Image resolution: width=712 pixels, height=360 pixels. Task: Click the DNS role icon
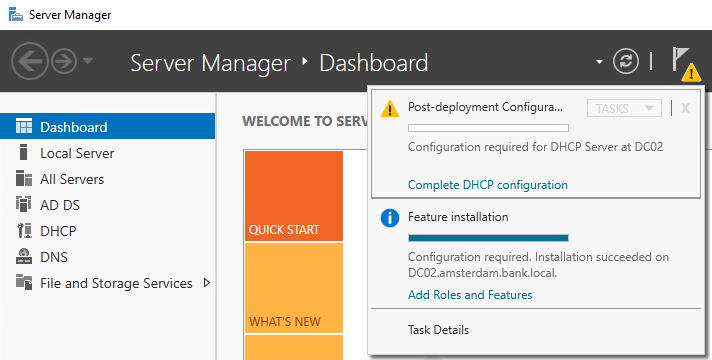pyautogui.click(x=24, y=256)
